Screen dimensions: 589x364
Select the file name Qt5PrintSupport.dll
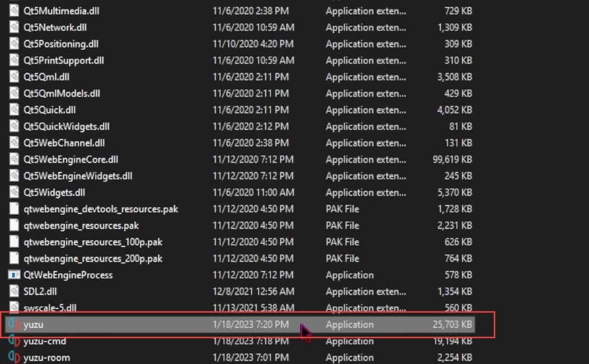coord(63,60)
